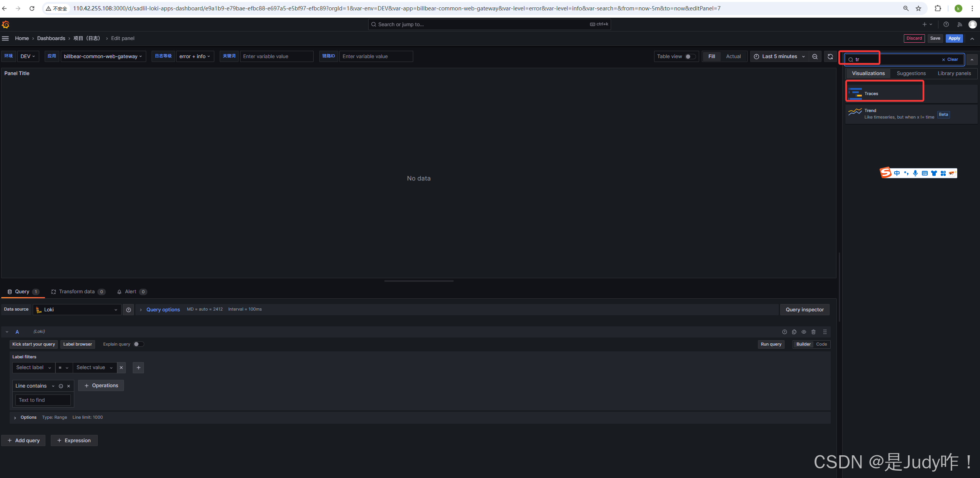The width and height of the screenshot is (980, 478).
Task: Enable the Table view switch
Action: pos(690,57)
